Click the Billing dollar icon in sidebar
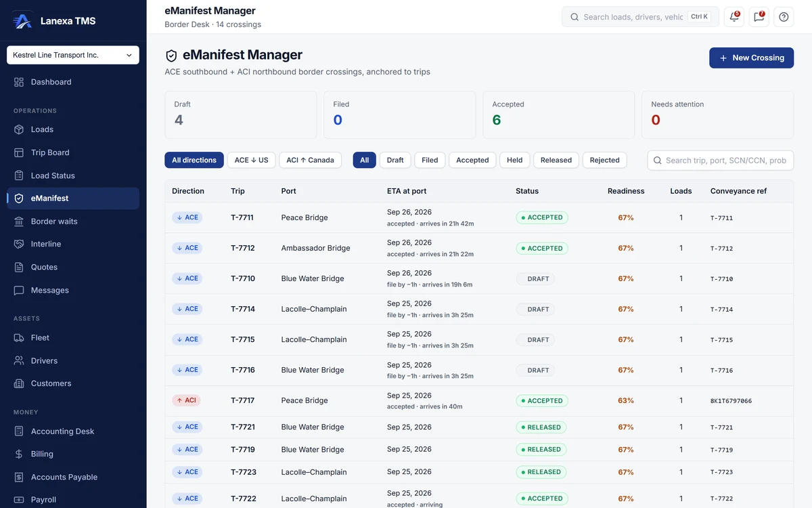This screenshot has width=812, height=508. click(x=19, y=454)
